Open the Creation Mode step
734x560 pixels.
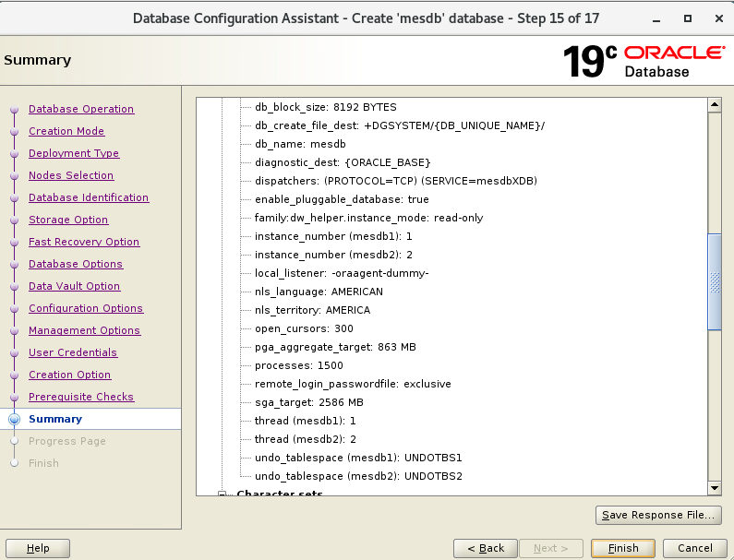66,131
